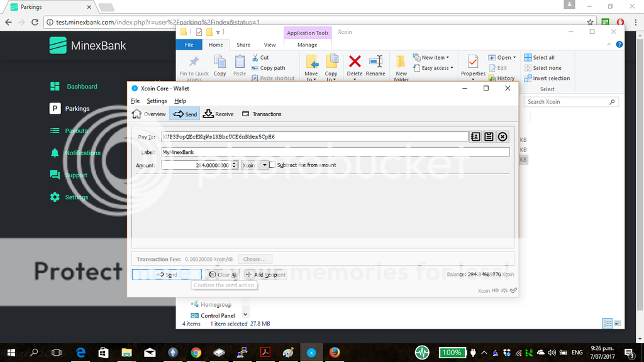Bookmark this page star icon
This screenshot has width=644, height=362.
click(590, 22)
